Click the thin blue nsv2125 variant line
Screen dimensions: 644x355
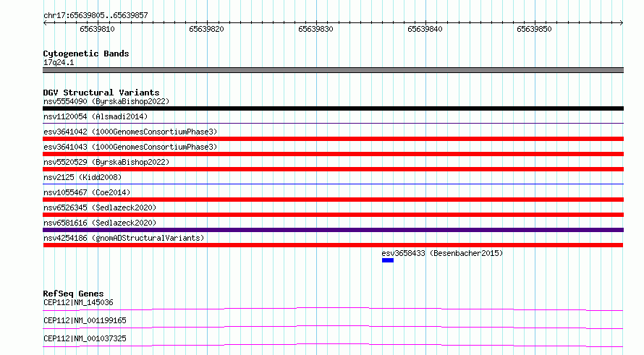333,184
